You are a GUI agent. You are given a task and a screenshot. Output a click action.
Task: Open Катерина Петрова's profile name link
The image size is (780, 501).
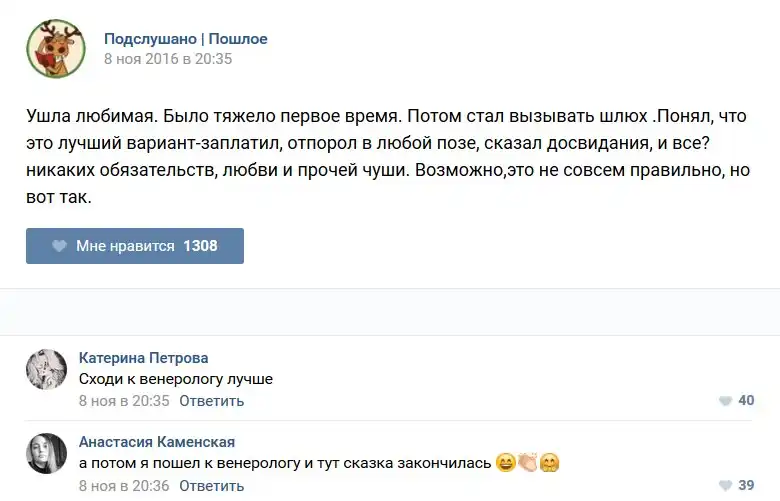(x=143, y=358)
